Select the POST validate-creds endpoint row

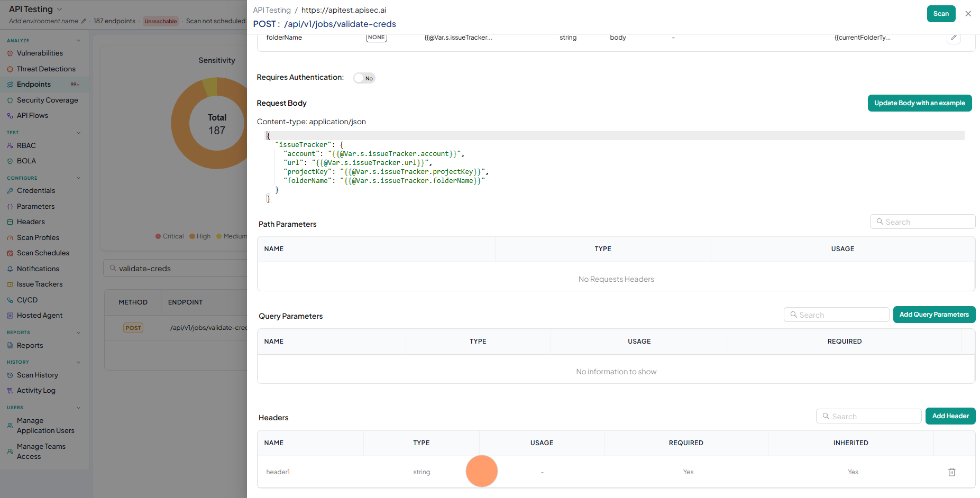pos(176,328)
